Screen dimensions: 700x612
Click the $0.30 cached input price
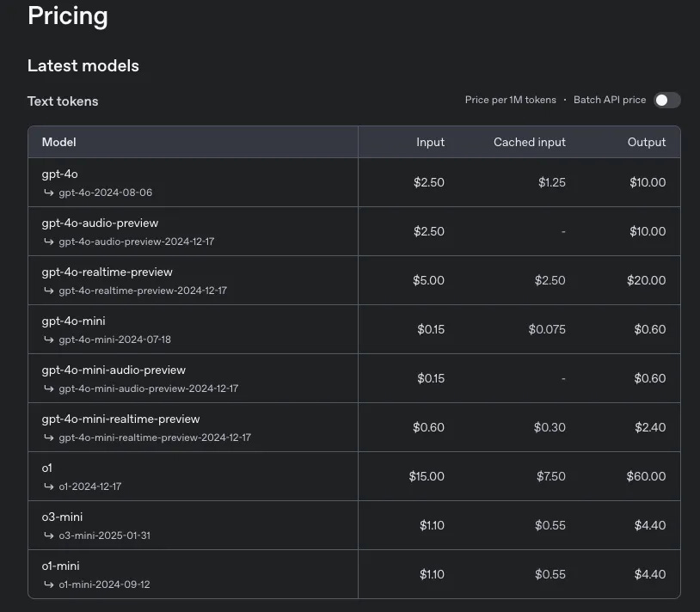point(550,427)
